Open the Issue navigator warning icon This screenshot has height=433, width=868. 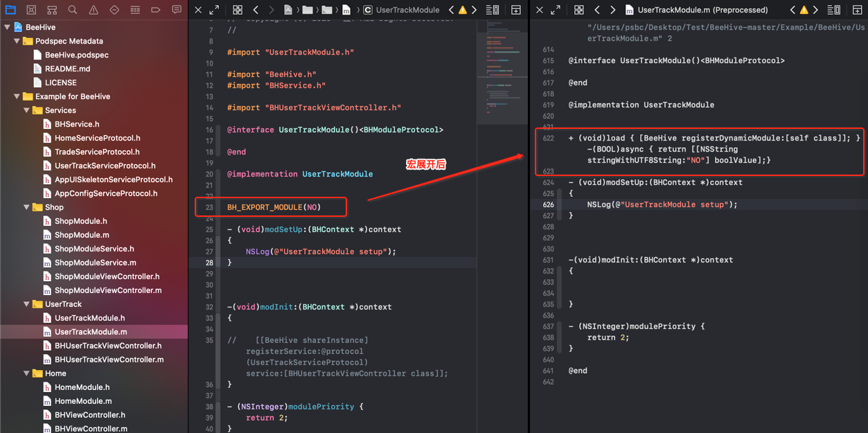click(x=94, y=10)
